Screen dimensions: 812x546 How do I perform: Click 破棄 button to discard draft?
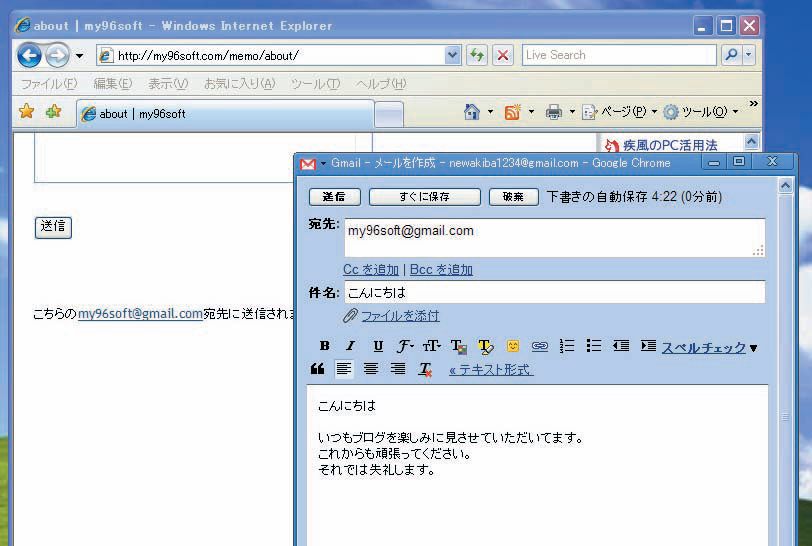(513, 197)
